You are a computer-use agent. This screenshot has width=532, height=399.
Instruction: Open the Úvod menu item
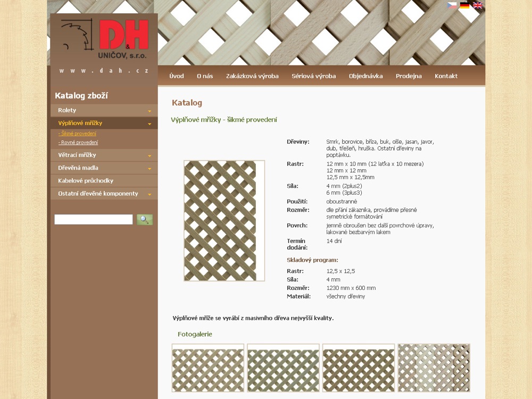177,76
